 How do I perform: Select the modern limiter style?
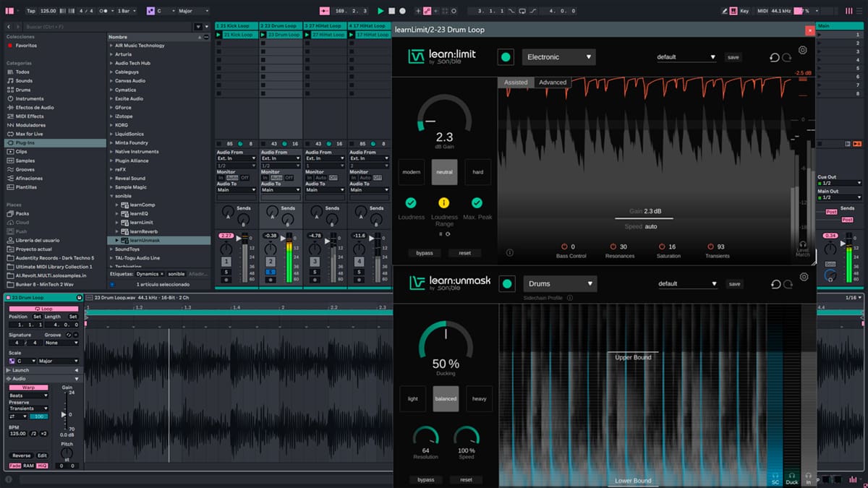tap(411, 172)
